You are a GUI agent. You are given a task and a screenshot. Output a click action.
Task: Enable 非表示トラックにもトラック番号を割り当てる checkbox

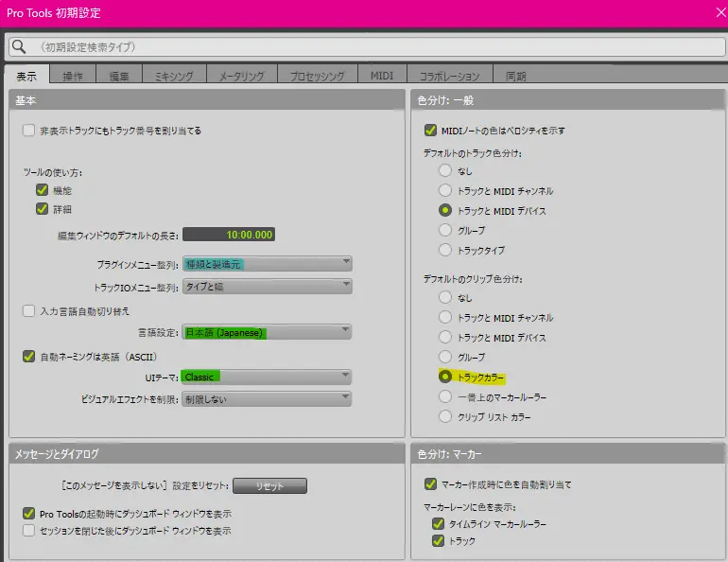29,131
